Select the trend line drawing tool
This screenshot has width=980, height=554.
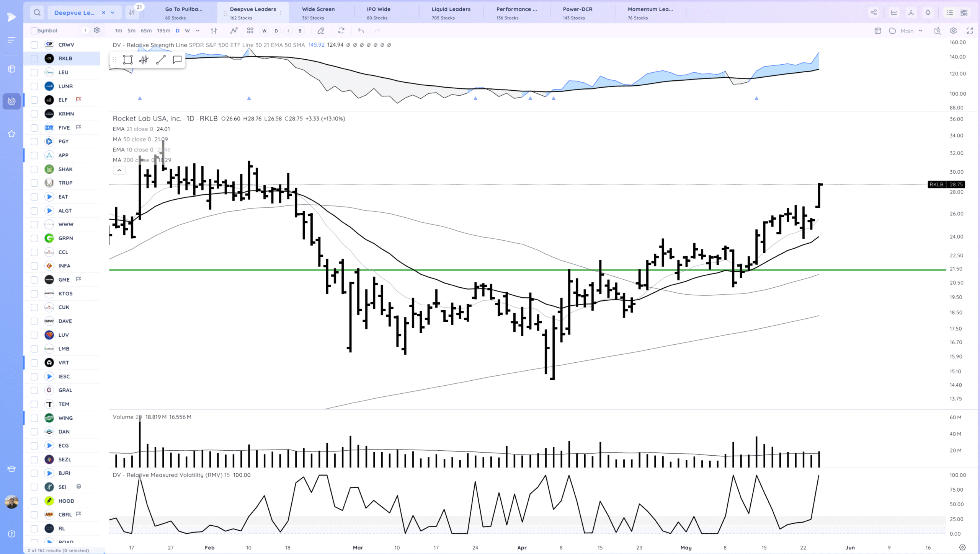click(161, 60)
